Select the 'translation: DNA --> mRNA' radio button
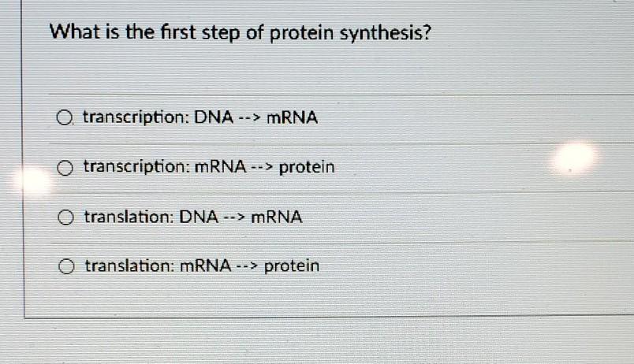The image size is (634, 364). pyautogui.click(x=65, y=217)
